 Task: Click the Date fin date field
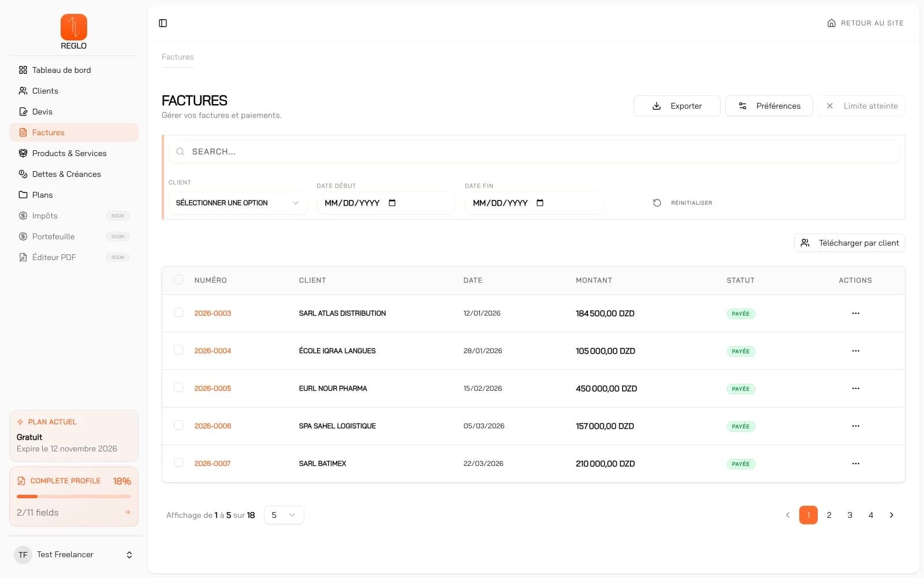(x=534, y=203)
